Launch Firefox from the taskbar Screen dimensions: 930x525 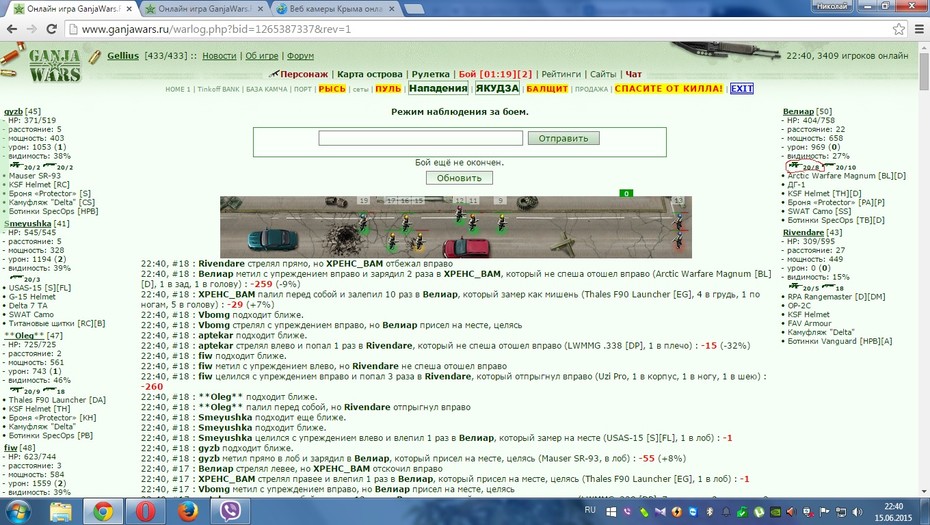[188, 511]
